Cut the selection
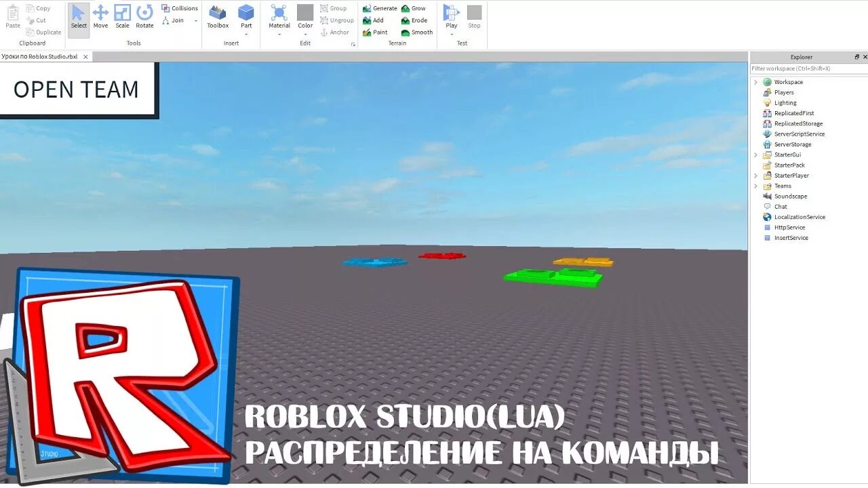 coord(37,20)
